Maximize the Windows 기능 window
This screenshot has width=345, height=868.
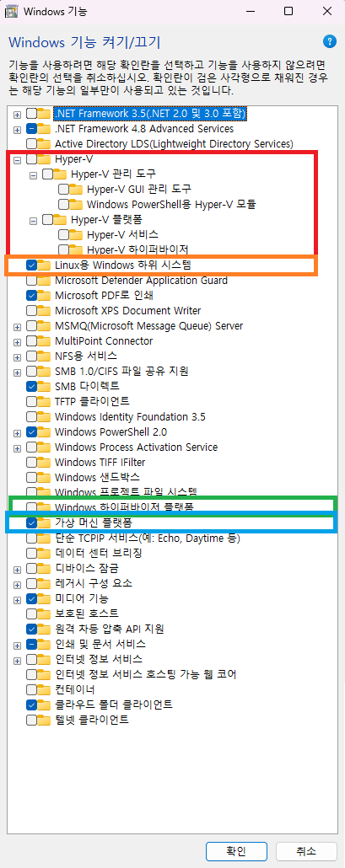point(288,10)
